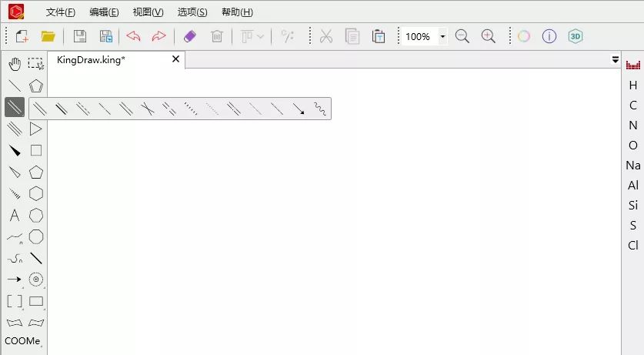Open the 视图(V) menu
Image resolution: width=644 pixels, height=355 pixels.
(x=148, y=12)
